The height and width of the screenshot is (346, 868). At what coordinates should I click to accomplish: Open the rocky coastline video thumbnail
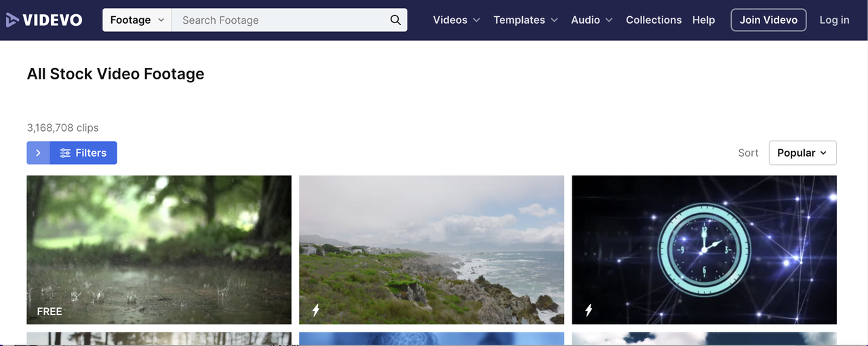431,250
